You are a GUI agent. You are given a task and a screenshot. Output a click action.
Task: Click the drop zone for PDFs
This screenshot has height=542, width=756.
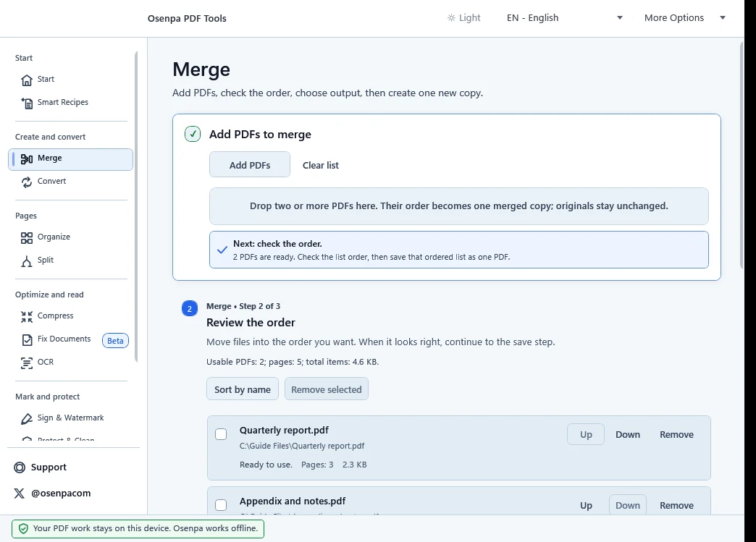[x=459, y=206]
